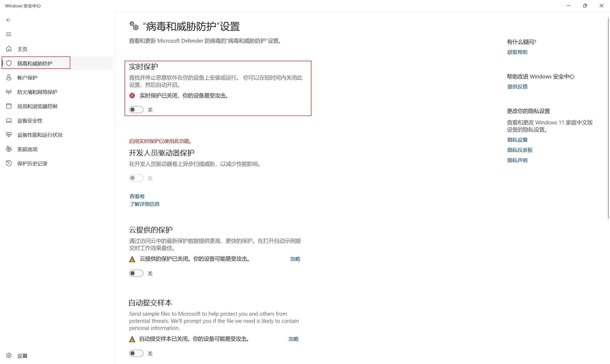The width and height of the screenshot is (610, 364).
Task: Close the Windows 安全中心 window
Action: pos(601,6)
